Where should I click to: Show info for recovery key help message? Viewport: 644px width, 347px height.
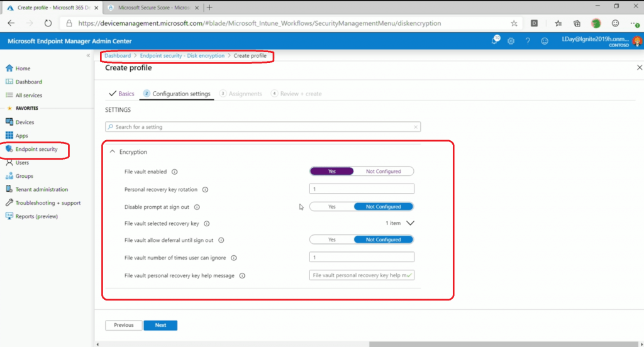[x=242, y=275]
